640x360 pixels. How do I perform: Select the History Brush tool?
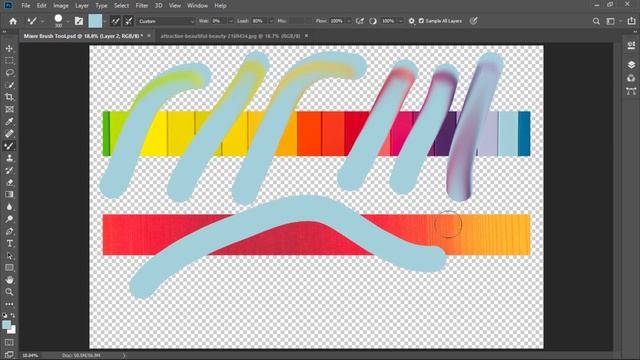coord(9,170)
